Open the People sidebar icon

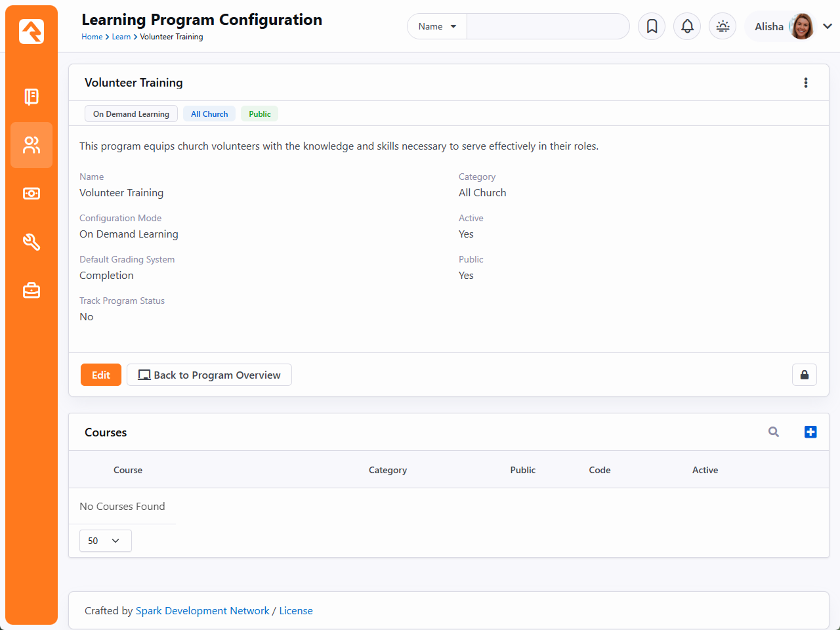tap(31, 145)
